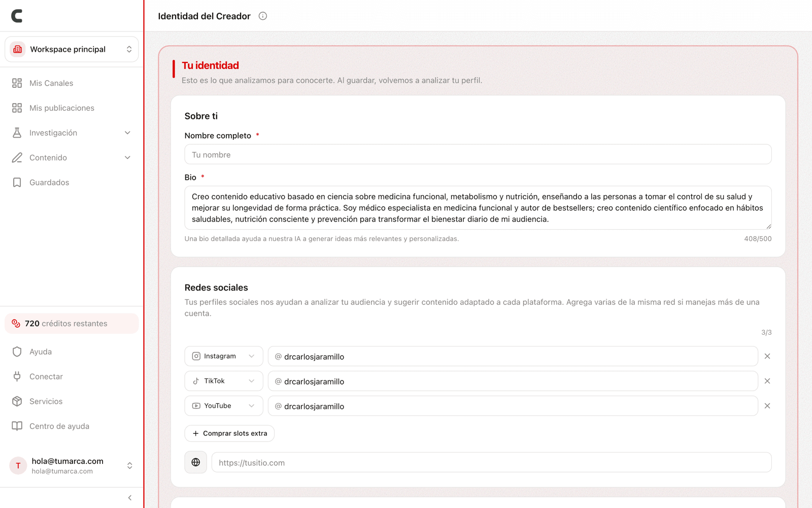
Task: Remove the Instagram account row
Action: 767,356
